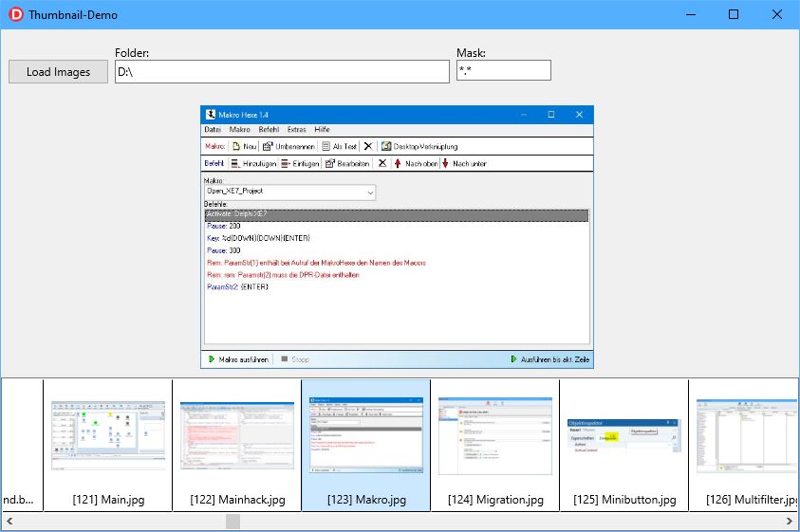Image resolution: width=800 pixels, height=532 pixels.
Task: Close the Thumbnail-Demo window
Action: [x=776, y=14]
